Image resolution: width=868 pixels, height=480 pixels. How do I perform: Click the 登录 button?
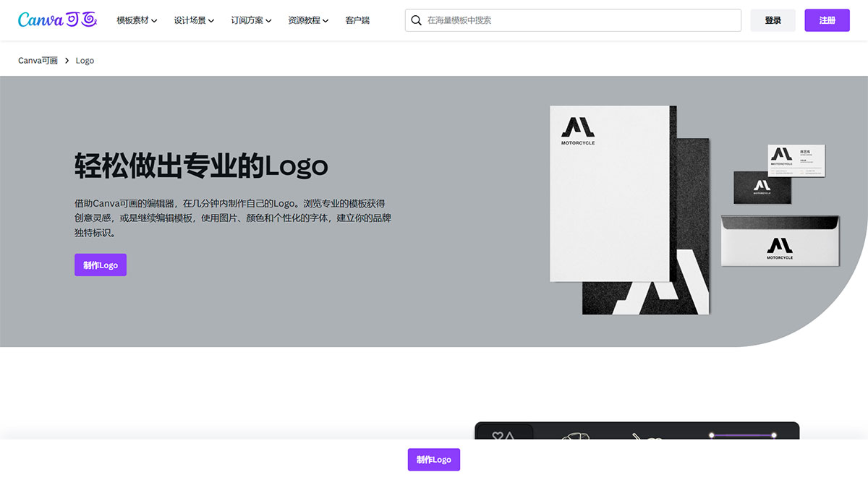click(773, 20)
